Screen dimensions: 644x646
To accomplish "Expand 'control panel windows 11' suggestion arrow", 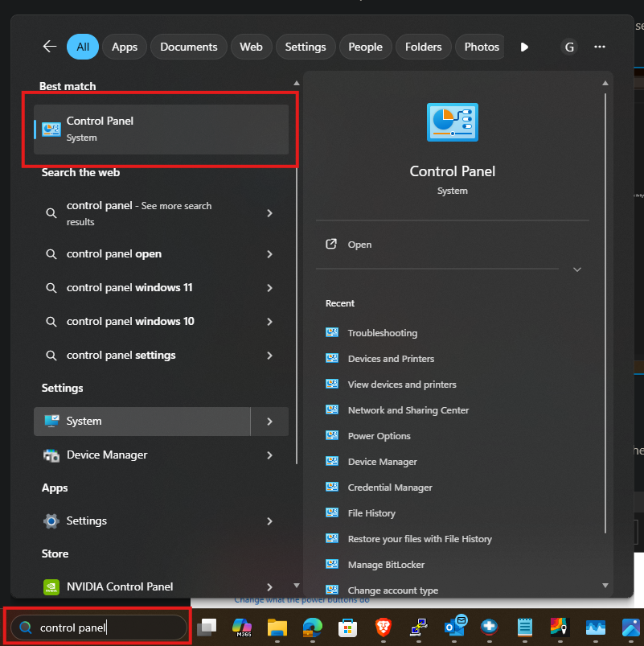I will (x=269, y=288).
